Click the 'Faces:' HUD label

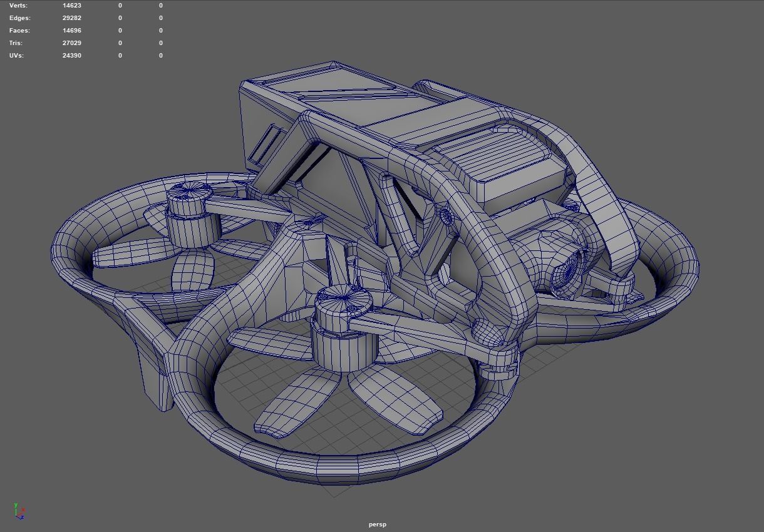tap(19, 30)
